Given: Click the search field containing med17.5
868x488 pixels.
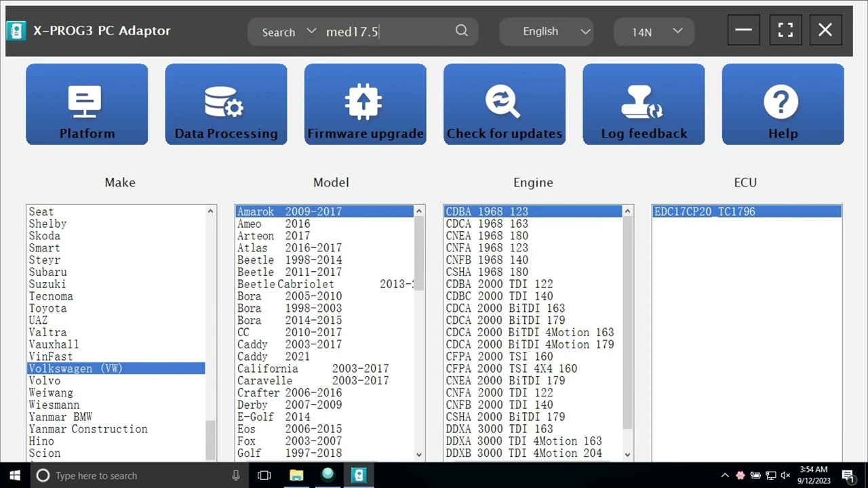Looking at the screenshot, I should tap(387, 32).
